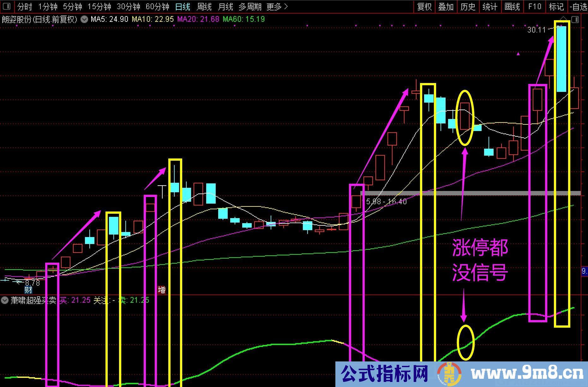Expand the 更多 periods menu
588x387 pixels.
click(x=277, y=6)
